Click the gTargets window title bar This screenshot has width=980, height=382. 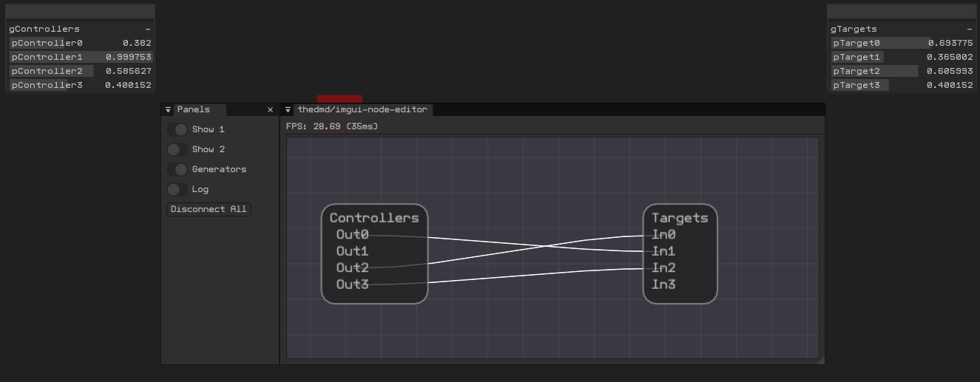click(x=901, y=12)
